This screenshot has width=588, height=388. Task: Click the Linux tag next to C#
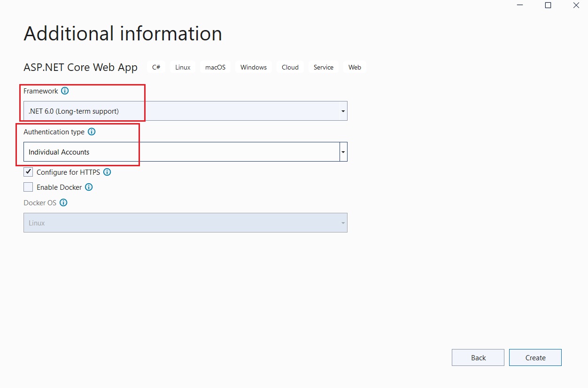click(183, 67)
